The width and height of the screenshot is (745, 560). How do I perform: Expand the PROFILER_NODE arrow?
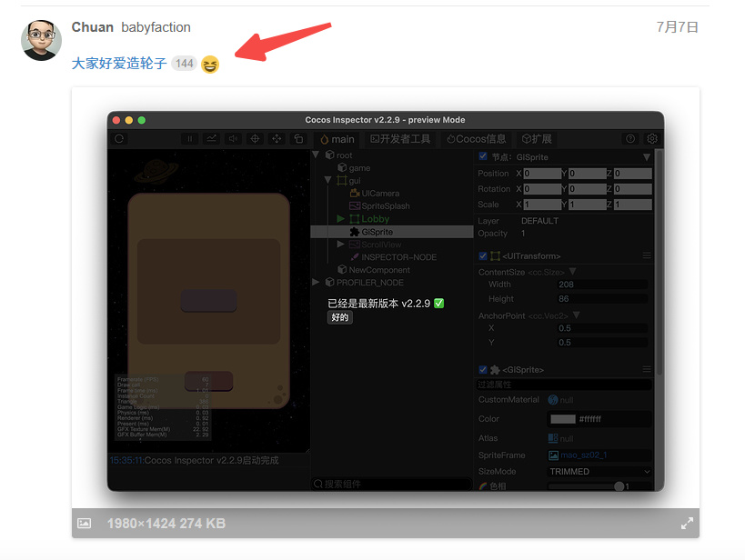click(x=316, y=282)
